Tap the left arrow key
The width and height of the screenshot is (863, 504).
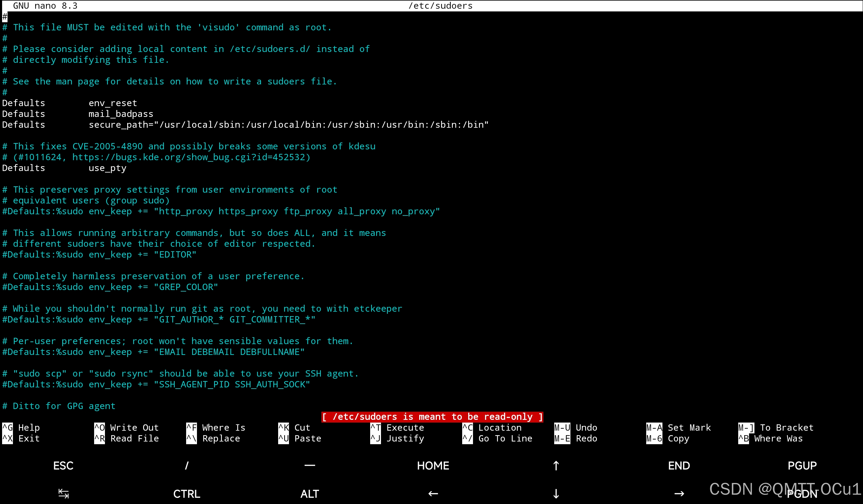click(433, 494)
